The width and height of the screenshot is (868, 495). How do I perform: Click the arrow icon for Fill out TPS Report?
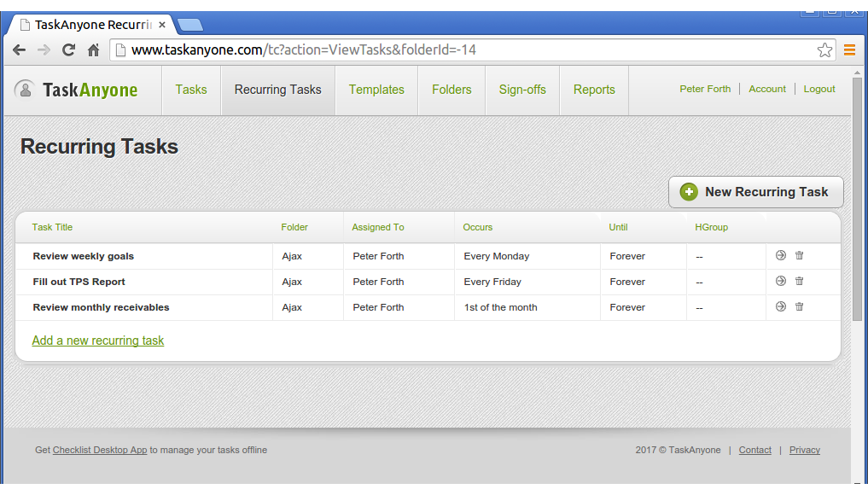(781, 281)
